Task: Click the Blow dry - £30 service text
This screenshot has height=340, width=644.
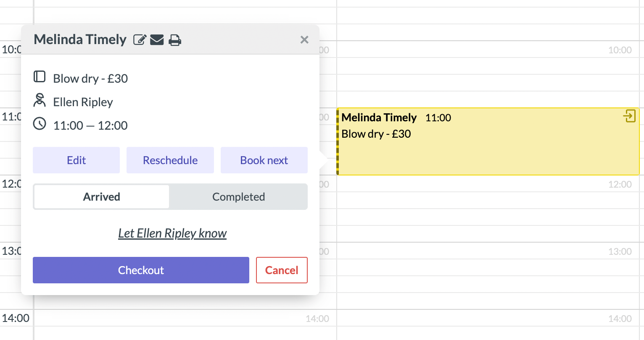Action: pos(90,78)
